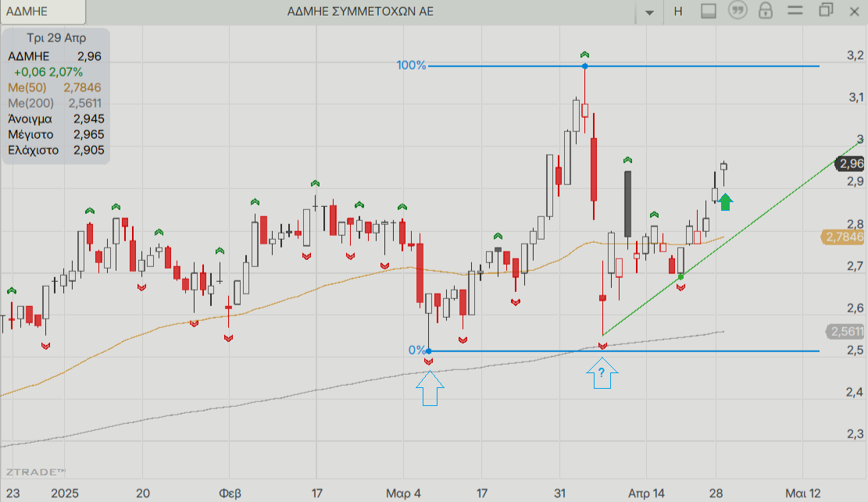The height and width of the screenshot is (502, 868).
Task: Click the 3,2 price axis label
Action: [855, 55]
